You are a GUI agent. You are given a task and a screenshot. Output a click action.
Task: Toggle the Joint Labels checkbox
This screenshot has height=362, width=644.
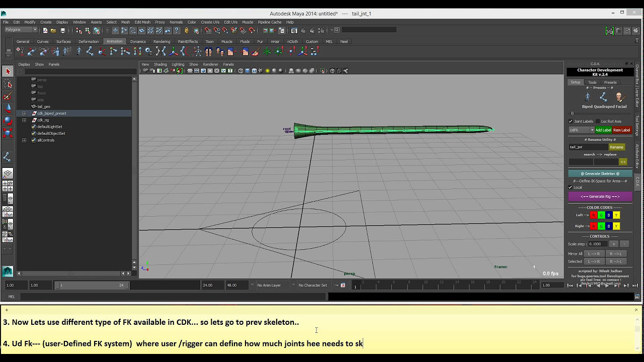click(571, 121)
